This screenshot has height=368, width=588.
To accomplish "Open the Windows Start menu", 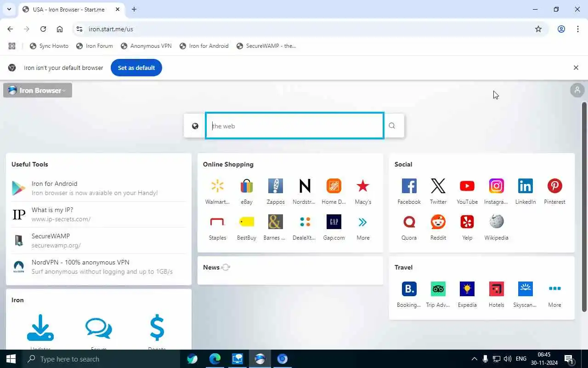I will point(11,359).
